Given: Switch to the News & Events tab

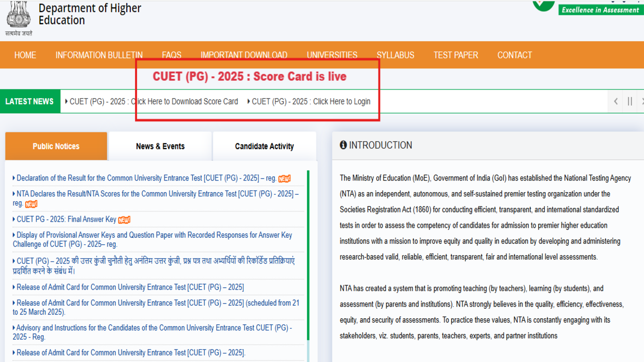Looking at the screenshot, I should pos(160,146).
